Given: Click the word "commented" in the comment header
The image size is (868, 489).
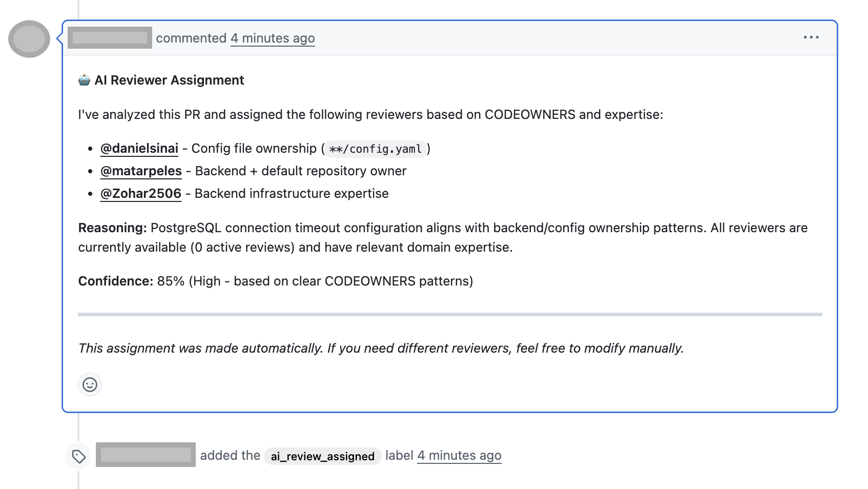Looking at the screenshot, I should pos(191,38).
